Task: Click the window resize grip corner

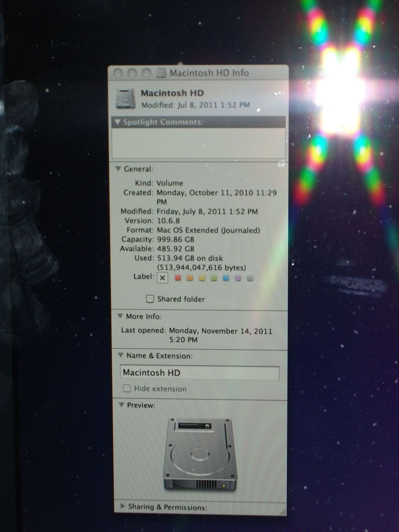Action: [282, 512]
